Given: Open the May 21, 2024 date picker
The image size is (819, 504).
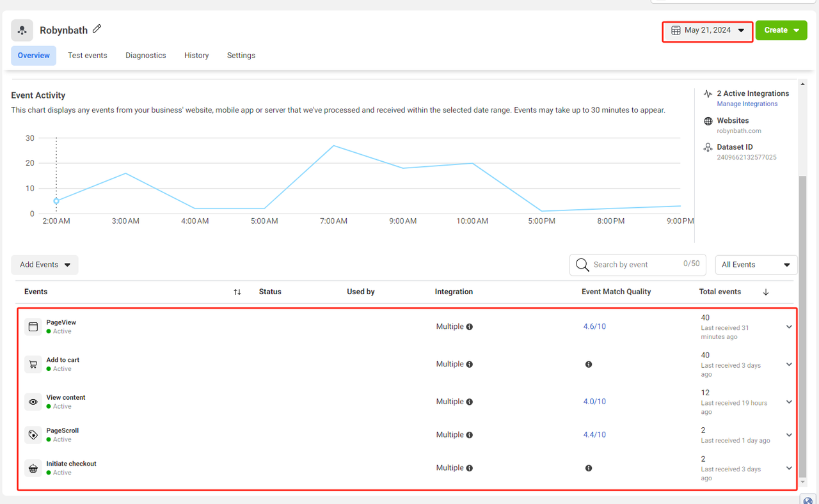Looking at the screenshot, I should 708,30.
